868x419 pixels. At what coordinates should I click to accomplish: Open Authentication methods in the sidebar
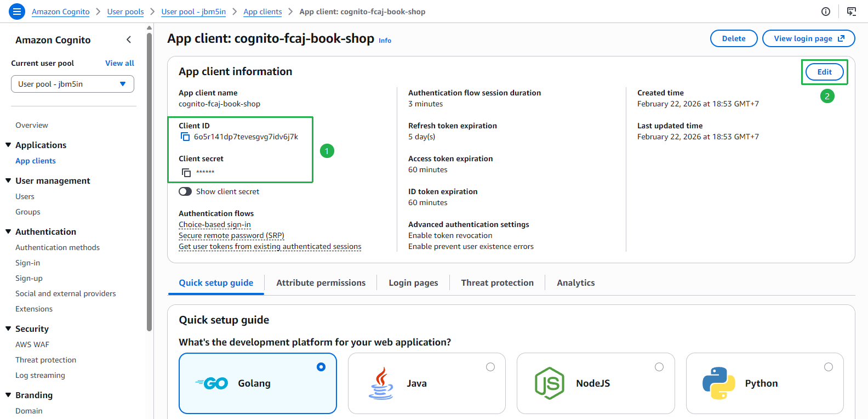click(x=58, y=247)
